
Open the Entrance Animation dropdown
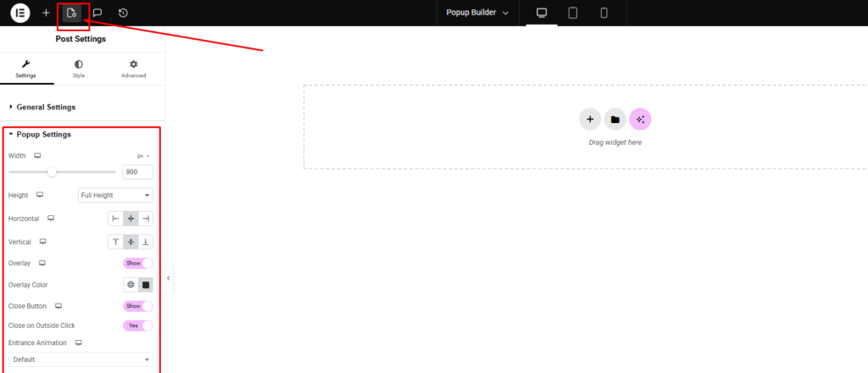coord(81,359)
